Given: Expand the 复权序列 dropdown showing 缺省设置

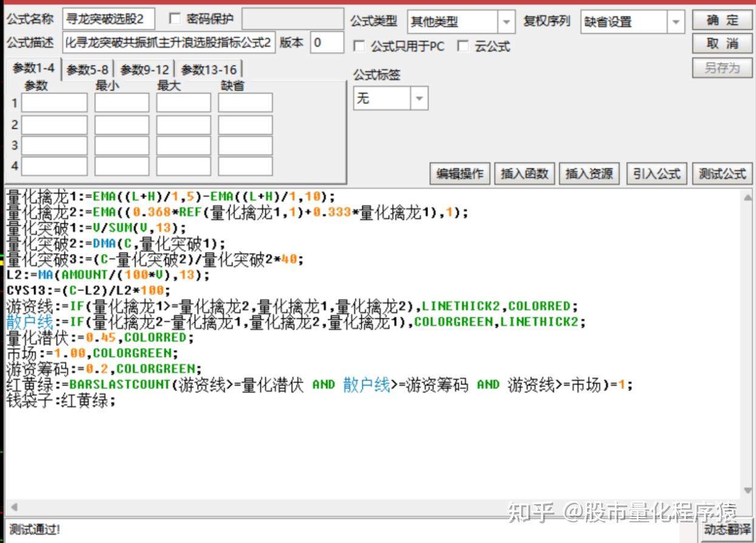Looking at the screenshot, I should coord(632,22).
